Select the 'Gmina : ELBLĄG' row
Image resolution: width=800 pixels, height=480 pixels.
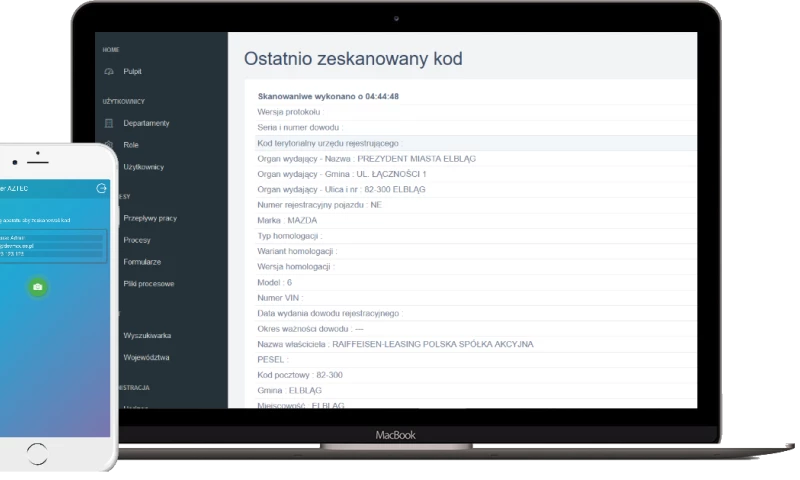(x=476, y=390)
